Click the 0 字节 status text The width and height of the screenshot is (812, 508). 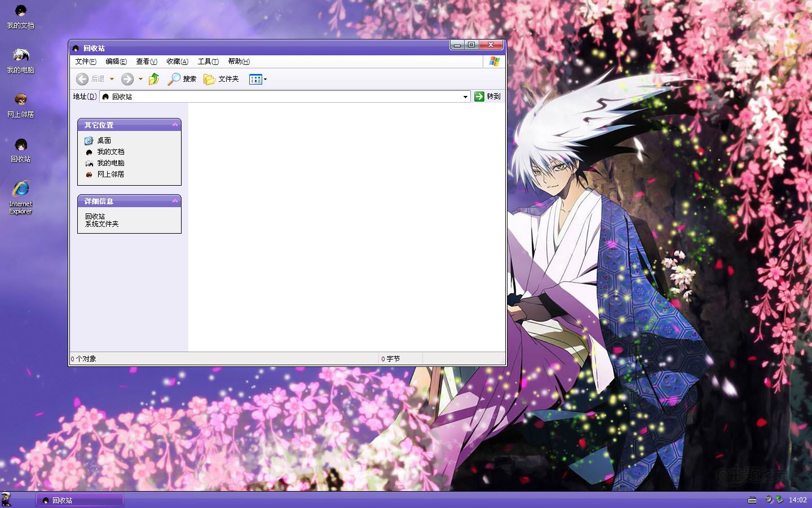click(390, 359)
